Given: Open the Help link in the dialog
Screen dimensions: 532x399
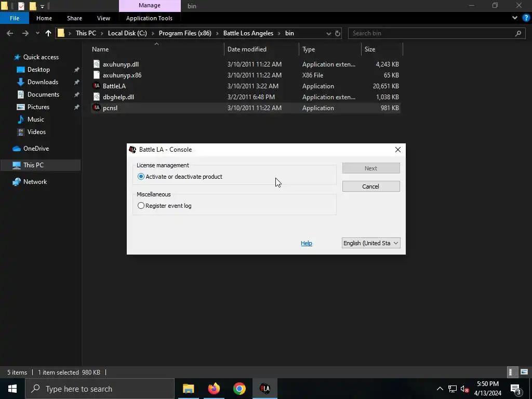Looking at the screenshot, I should (307, 243).
